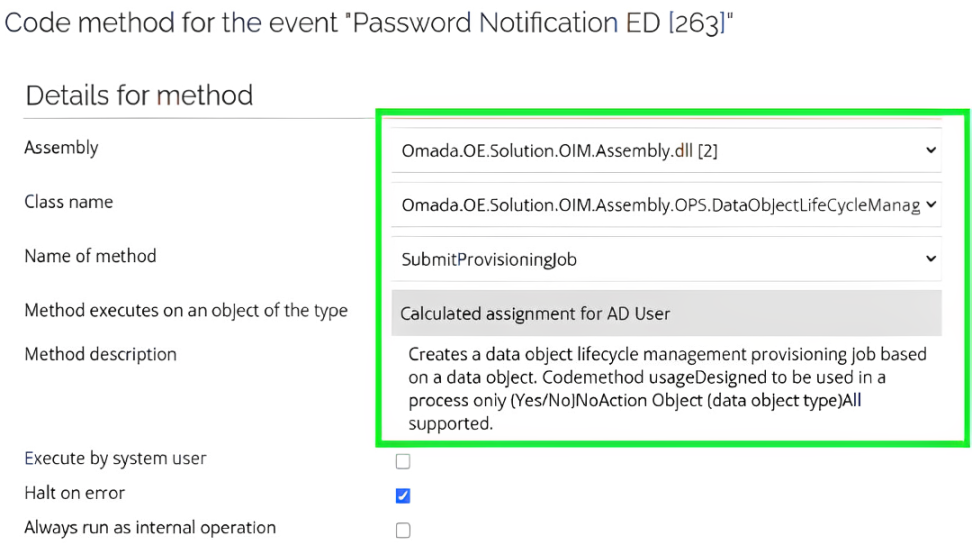Click the Execute by system user label
972x554 pixels.
(115, 459)
